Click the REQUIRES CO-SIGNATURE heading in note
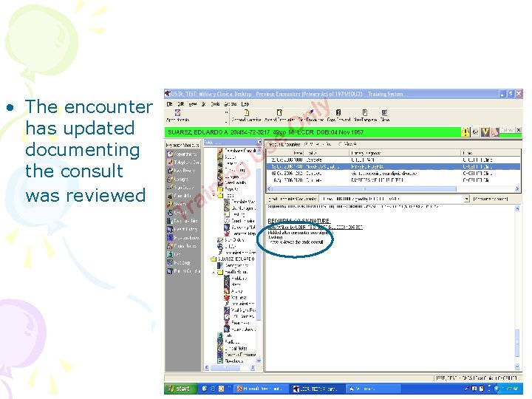 coord(299,221)
